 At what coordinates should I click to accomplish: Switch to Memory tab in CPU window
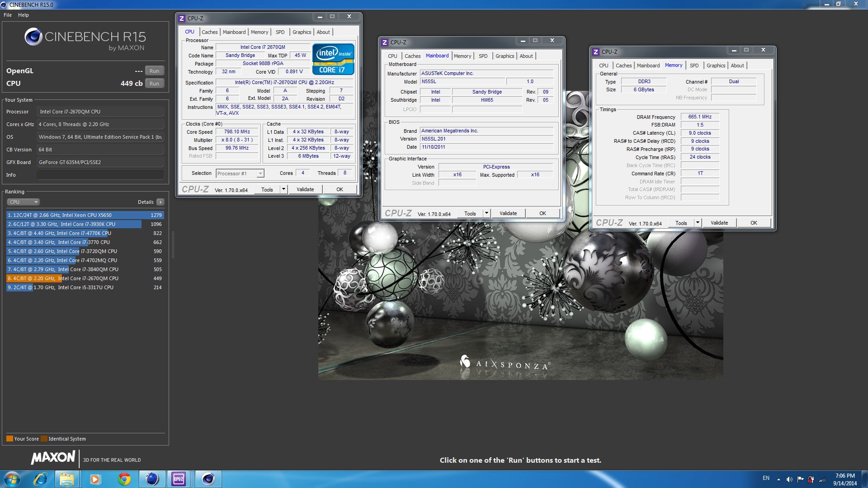pos(259,32)
